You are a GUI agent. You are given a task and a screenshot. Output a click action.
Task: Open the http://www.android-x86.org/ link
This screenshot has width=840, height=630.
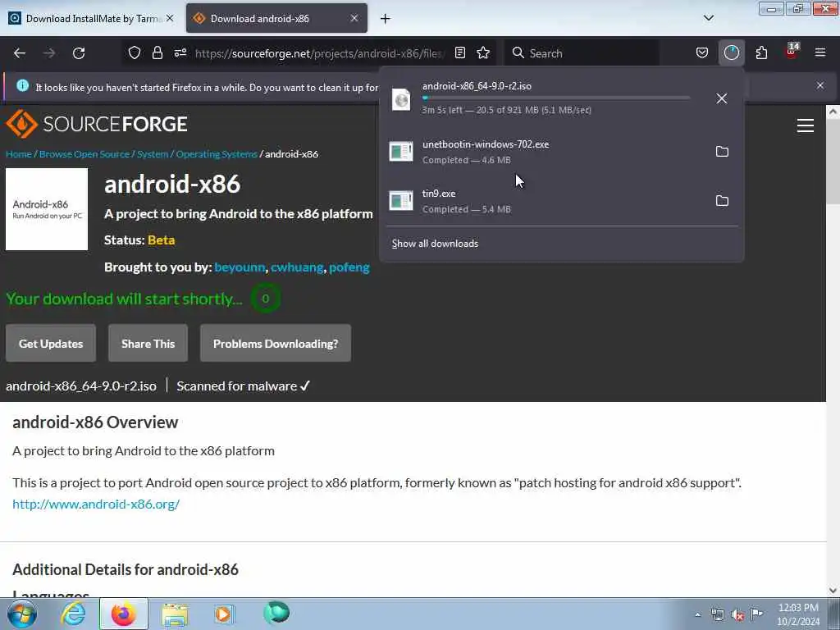[96, 504]
